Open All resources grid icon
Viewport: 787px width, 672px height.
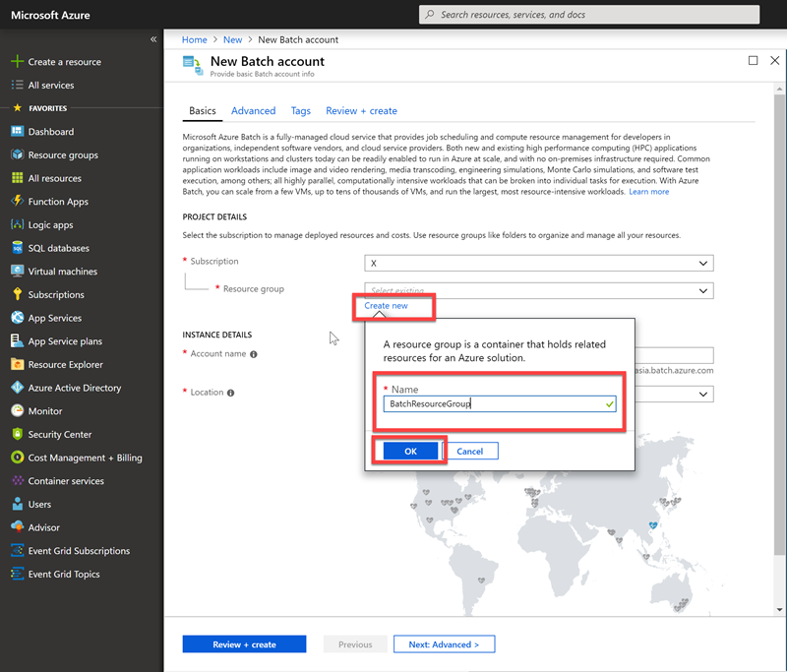(x=17, y=178)
